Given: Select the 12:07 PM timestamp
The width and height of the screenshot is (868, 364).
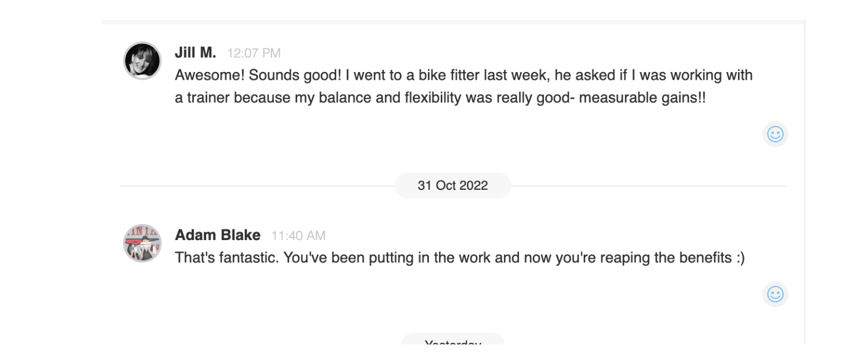Looking at the screenshot, I should 254,54.
